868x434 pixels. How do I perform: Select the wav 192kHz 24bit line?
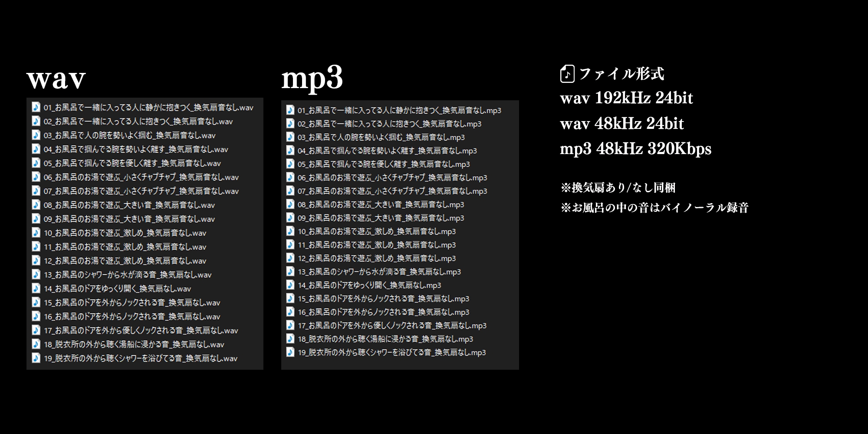point(626,98)
